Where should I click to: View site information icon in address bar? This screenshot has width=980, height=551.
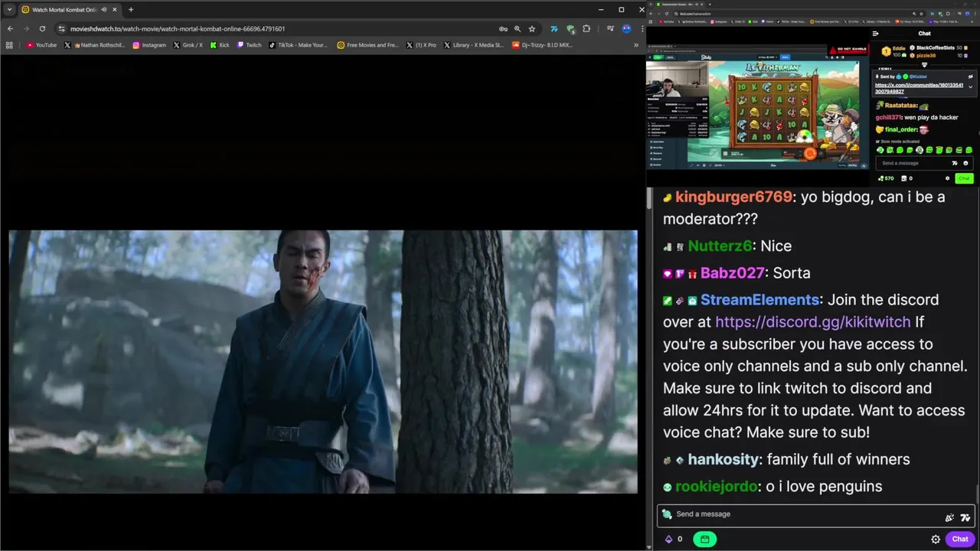pos(61,29)
